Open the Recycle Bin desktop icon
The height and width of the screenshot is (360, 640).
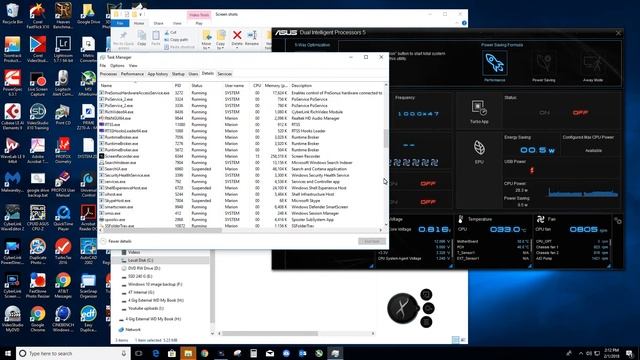pos(12,13)
